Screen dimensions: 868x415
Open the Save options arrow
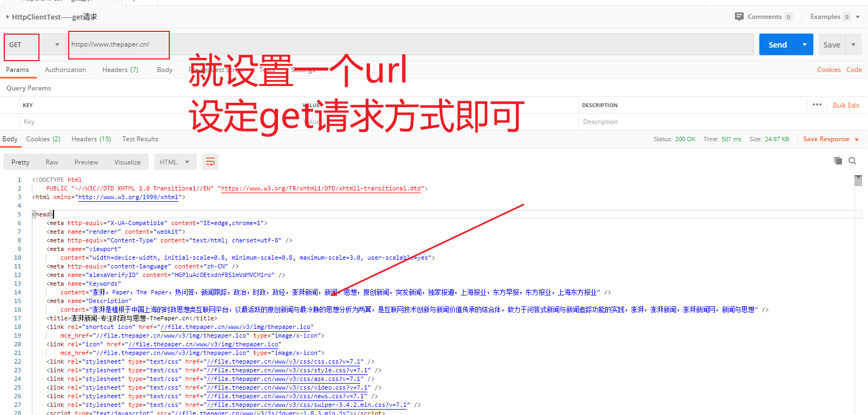[853, 45]
